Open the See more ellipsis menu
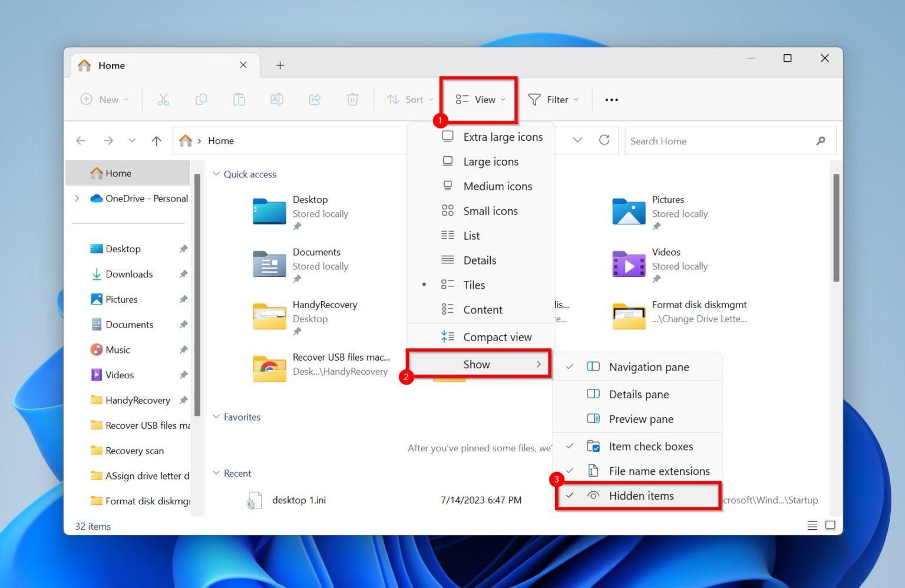 pos(611,99)
